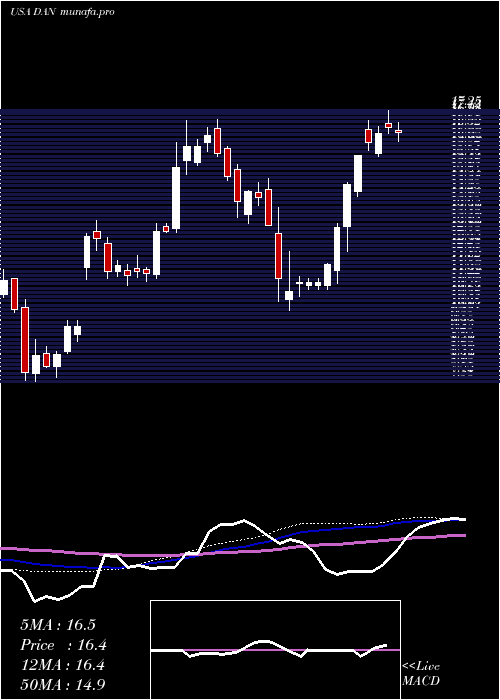Select the '5MA : 16.5' value label
The width and height of the screenshot is (500, 700).
pyautogui.click(x=58, y=625)
